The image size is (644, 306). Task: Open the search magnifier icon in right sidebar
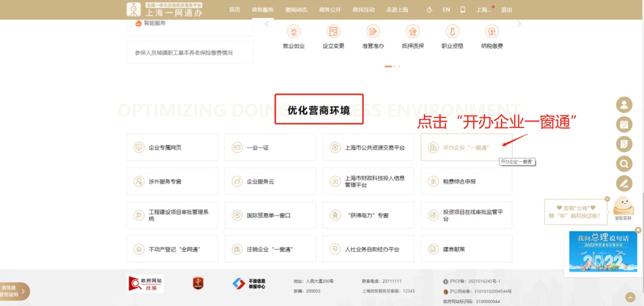click(624, 163)
